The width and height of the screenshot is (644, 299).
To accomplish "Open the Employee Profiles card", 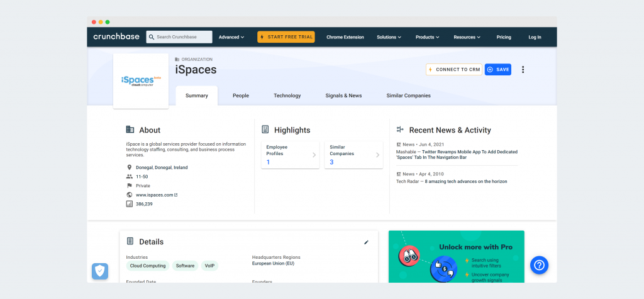I will (290, 155).
